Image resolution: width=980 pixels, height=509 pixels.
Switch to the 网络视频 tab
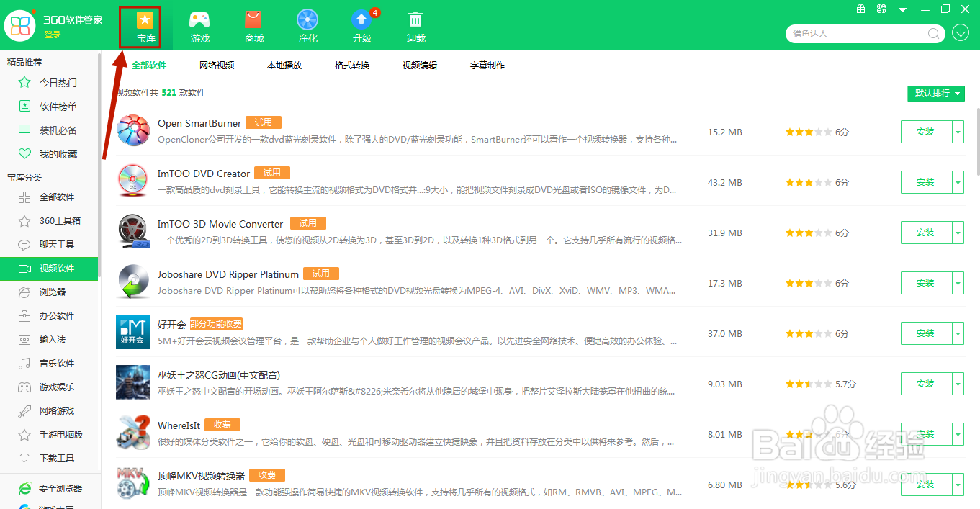point(216,65)
